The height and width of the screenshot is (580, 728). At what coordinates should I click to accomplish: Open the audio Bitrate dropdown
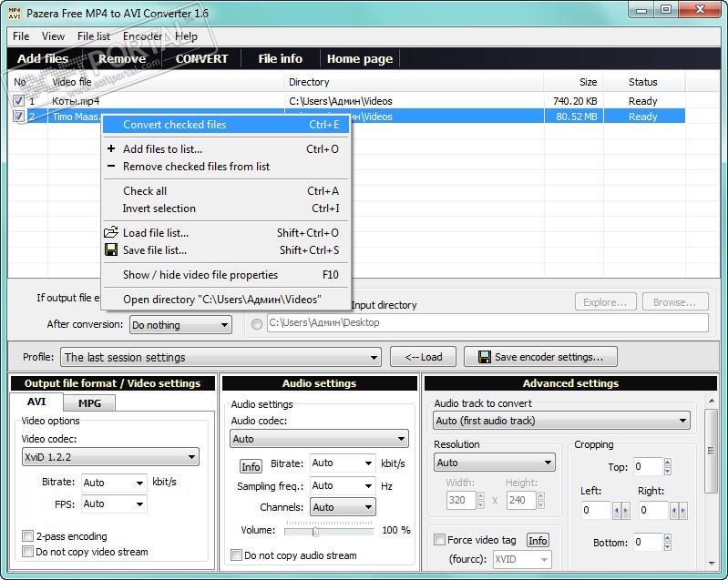click(x=343, y=463)
